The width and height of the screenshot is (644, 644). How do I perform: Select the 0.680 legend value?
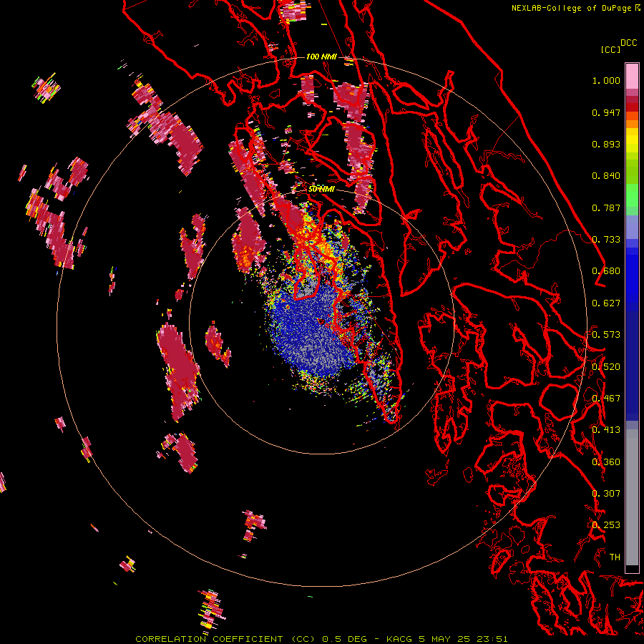[x=606, y=271]
